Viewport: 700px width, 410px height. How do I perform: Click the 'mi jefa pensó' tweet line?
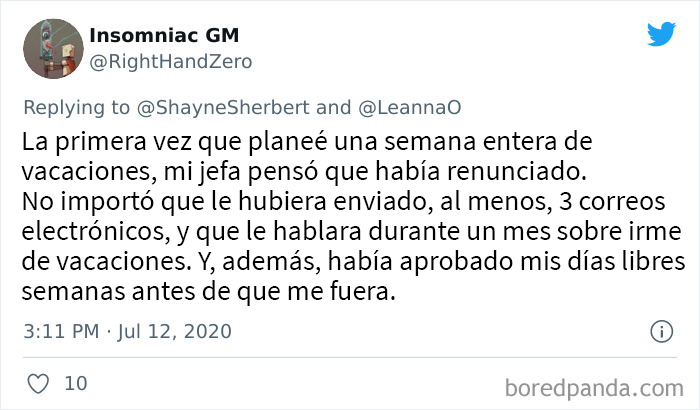tap(304, 172)
